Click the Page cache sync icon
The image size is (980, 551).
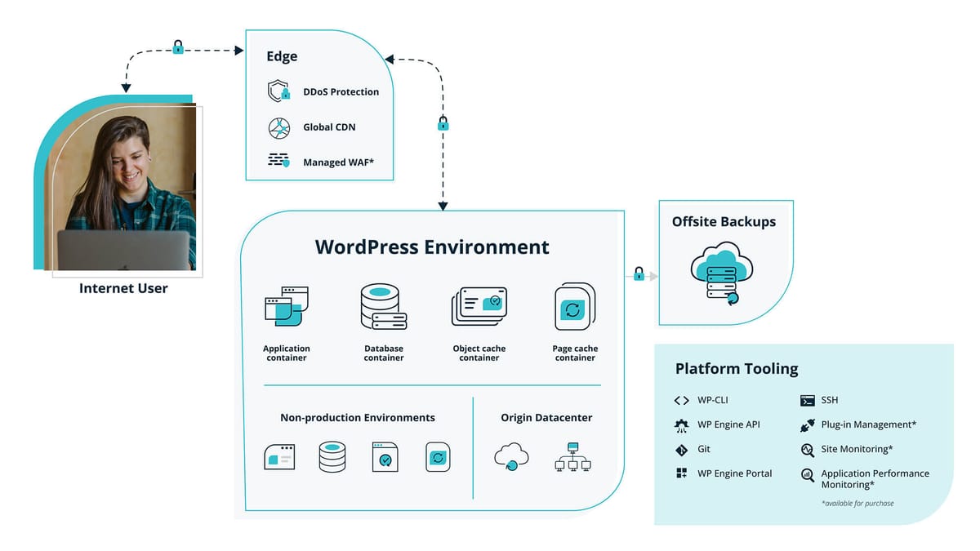tap(573, 304)
